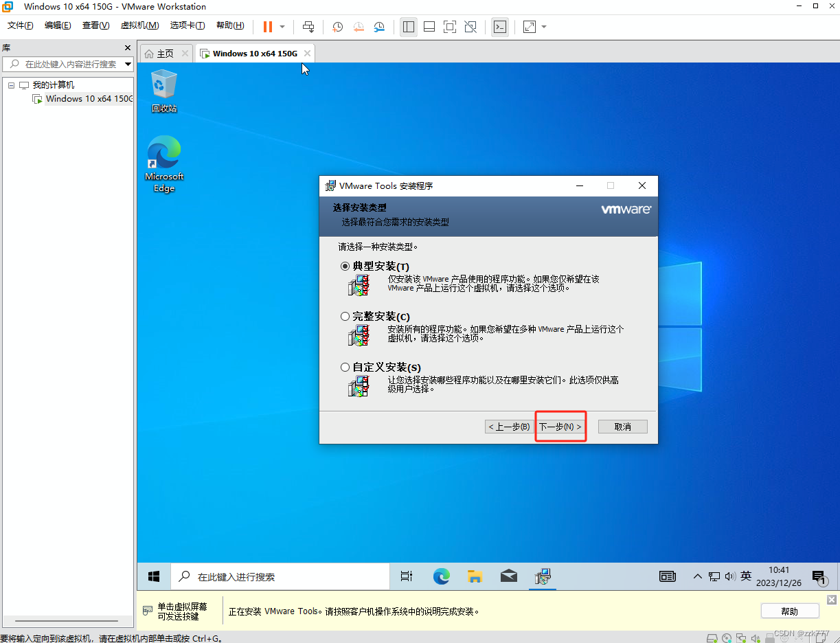This screenshot has height=643, width=840.
Task: Close the 主页 tab
Action: tap(185, 54)
